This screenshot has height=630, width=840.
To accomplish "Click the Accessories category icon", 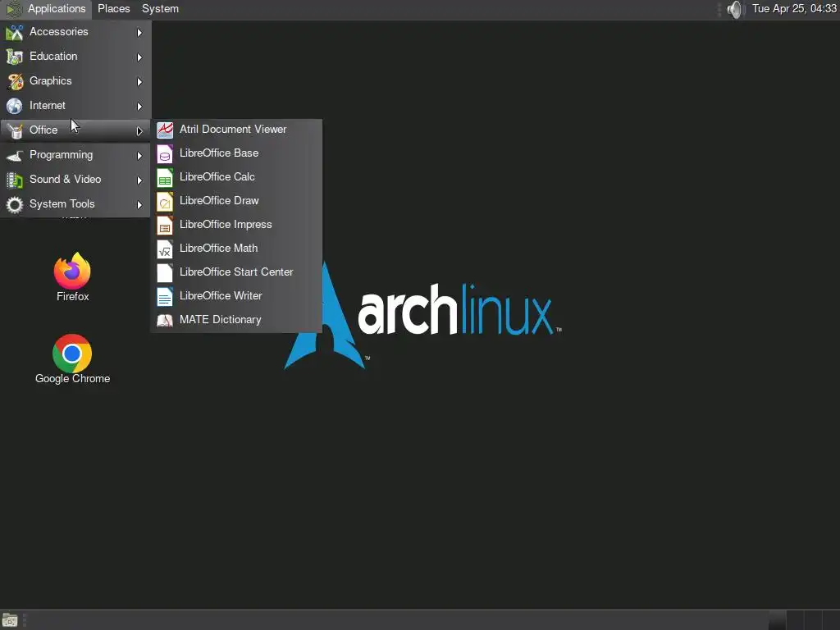I will click(15, 33).
